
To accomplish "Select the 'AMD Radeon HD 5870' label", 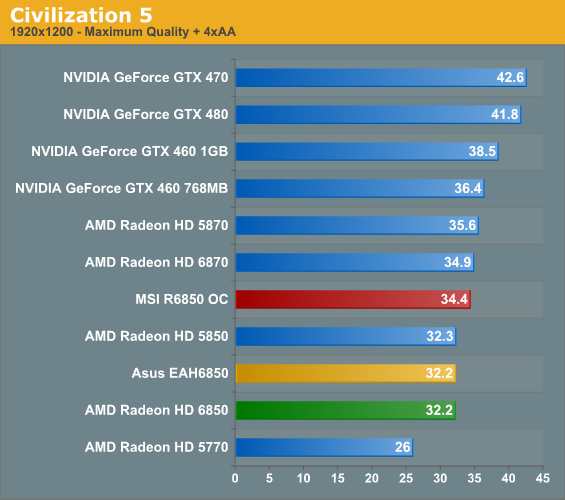I will point(156,225).
